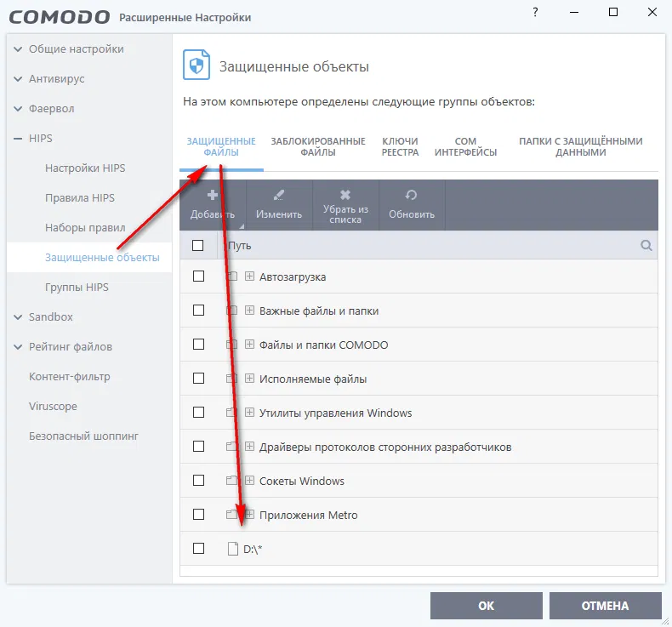Viewport: 672px width, 627px height.
Task: Open Группы HIPS in sidebar
Action: 77,288
